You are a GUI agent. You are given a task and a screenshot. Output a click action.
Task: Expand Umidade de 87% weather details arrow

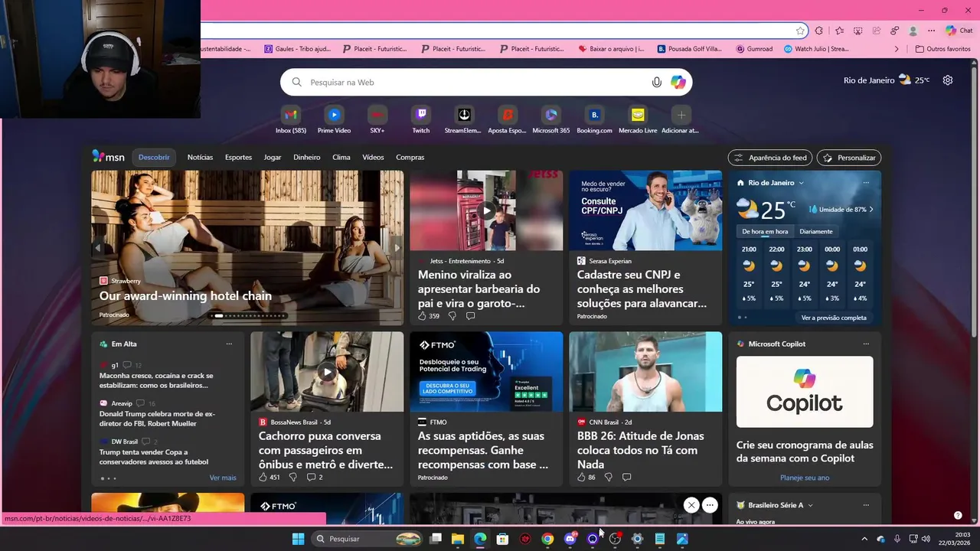[x=871, y=209]
